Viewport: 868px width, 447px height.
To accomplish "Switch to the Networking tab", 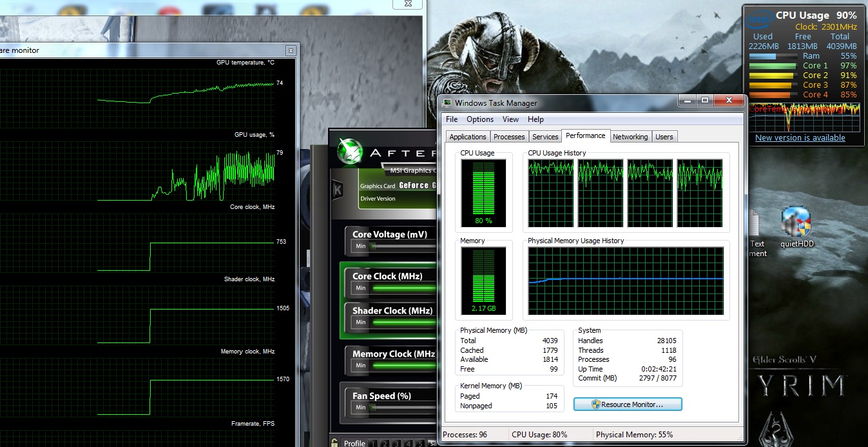I will coord(630,137).
